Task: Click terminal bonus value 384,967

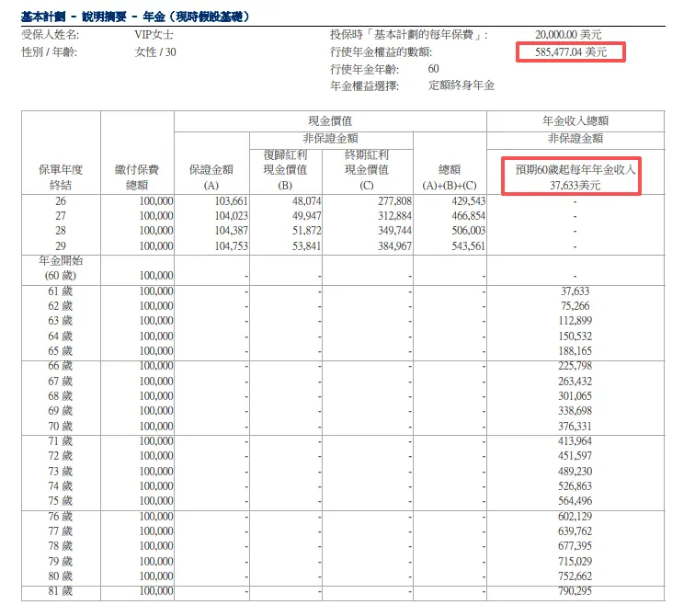Action: point(394,246)
